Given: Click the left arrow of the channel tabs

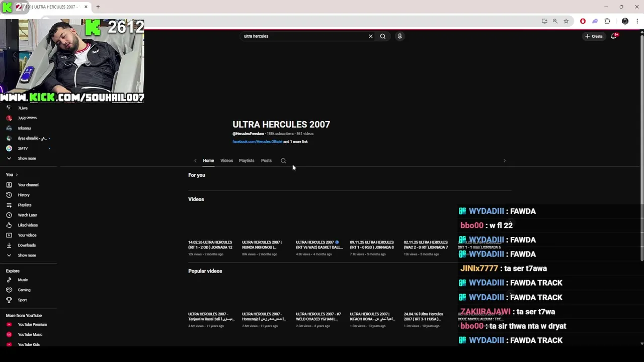Looking at the screenshot, I should [195, 161].
